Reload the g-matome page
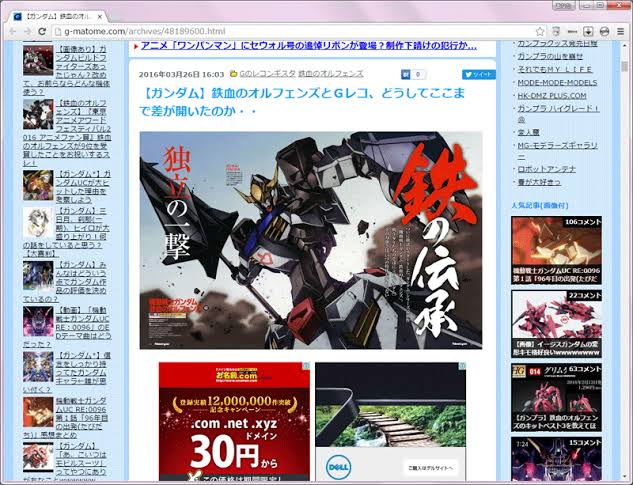The height and width of the screenshot is (485, 633). pos(42,31)
